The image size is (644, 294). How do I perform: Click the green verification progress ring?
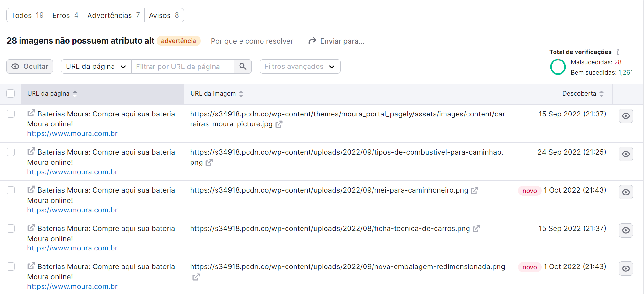tap(558, 67)
